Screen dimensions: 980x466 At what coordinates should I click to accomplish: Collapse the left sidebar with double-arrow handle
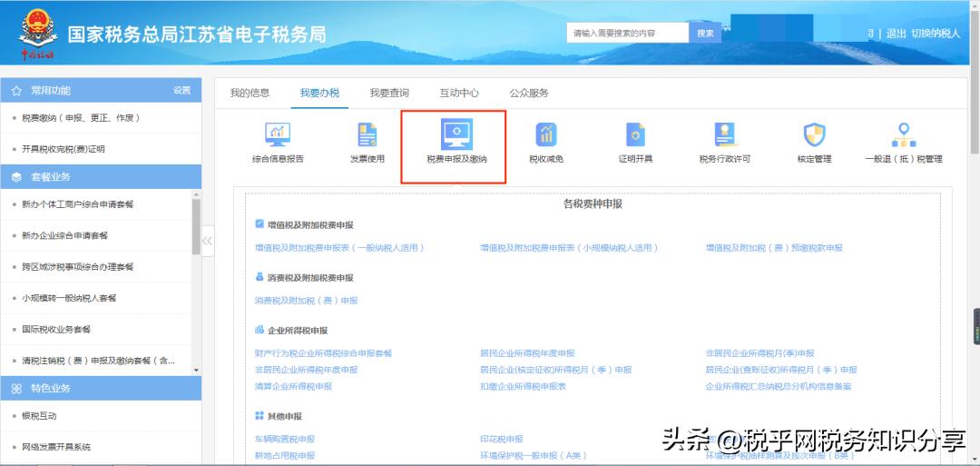click(x=207, y=241)
